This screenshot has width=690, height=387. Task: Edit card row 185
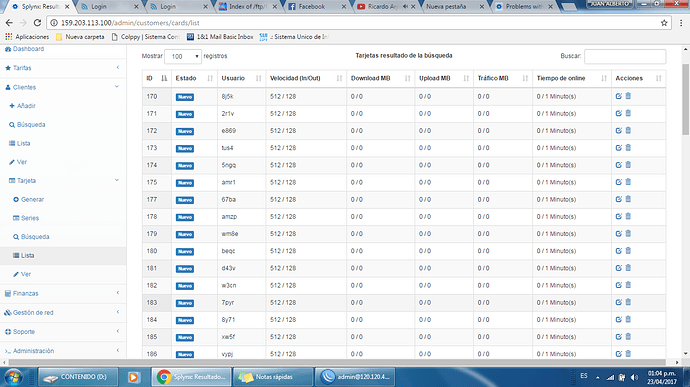[x=618, y=337]
